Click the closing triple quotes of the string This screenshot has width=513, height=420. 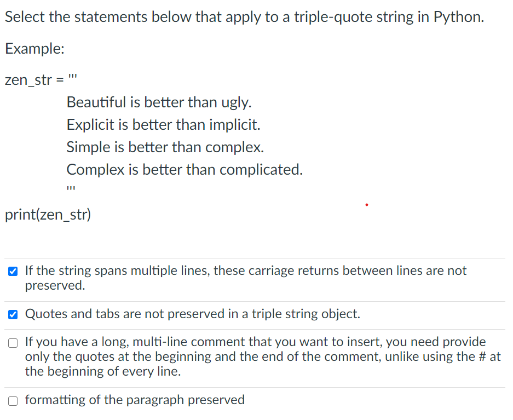tap(71, 189)
